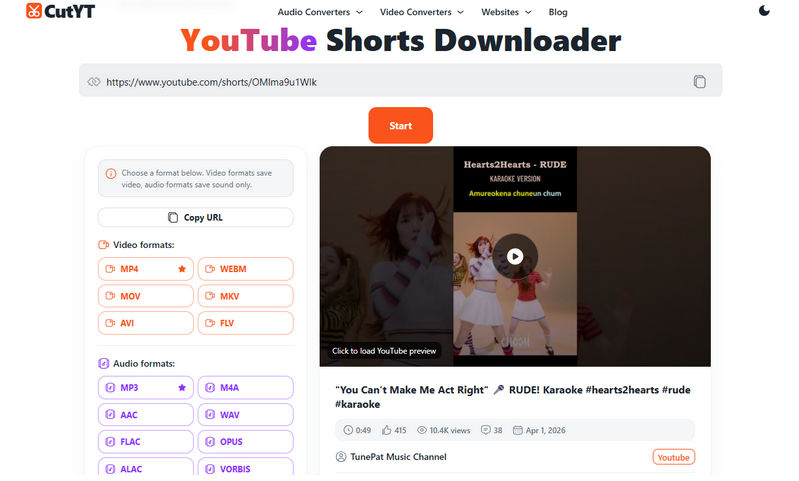Expand the Audio Converters menu

click(319, 12)
